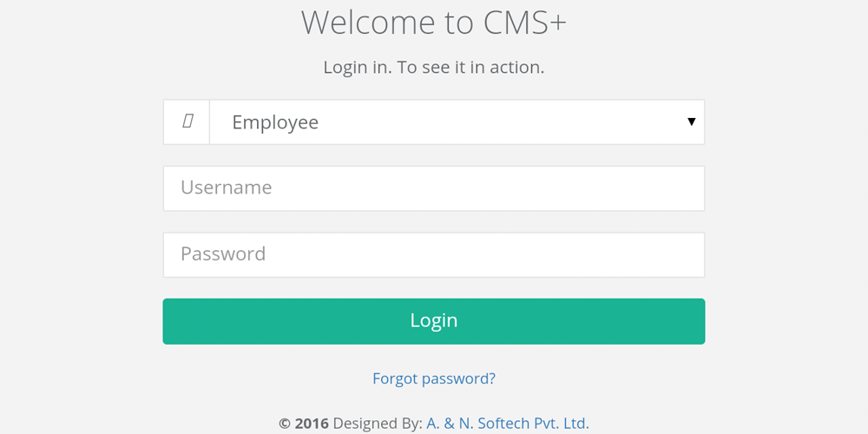Click the icon beside the Employee dropdown
The height and width of the screenshot is (434, 868).
[187, 122]
